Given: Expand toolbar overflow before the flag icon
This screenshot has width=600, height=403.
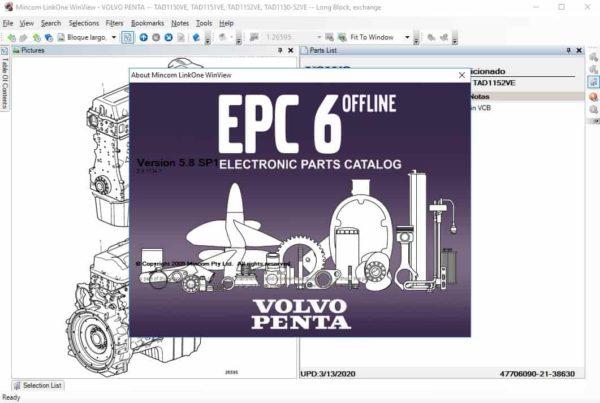Looking at the screenshot, I should click(239, 38).
